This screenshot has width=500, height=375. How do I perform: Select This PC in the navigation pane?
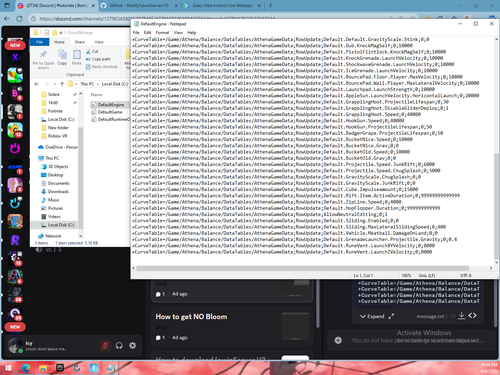click(x=52, y=158)
